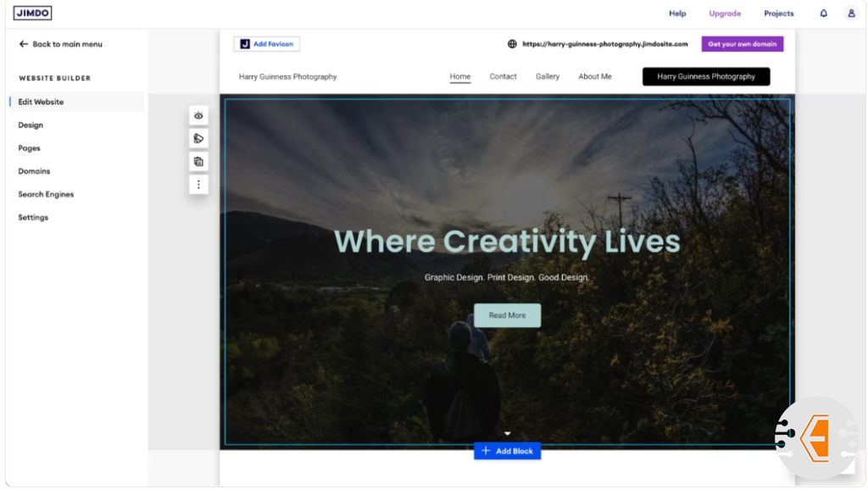
Task: Click the JIMDO logo
Action: pos(32,14)
